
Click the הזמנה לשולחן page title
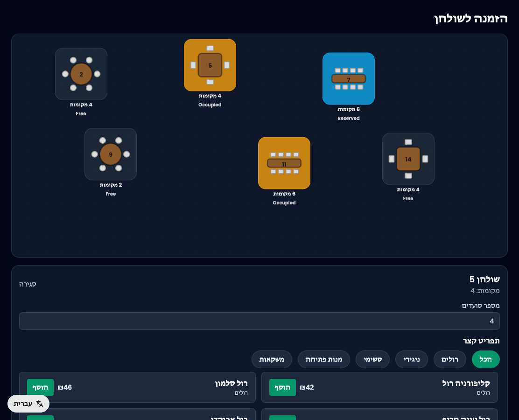coord(470,19)
